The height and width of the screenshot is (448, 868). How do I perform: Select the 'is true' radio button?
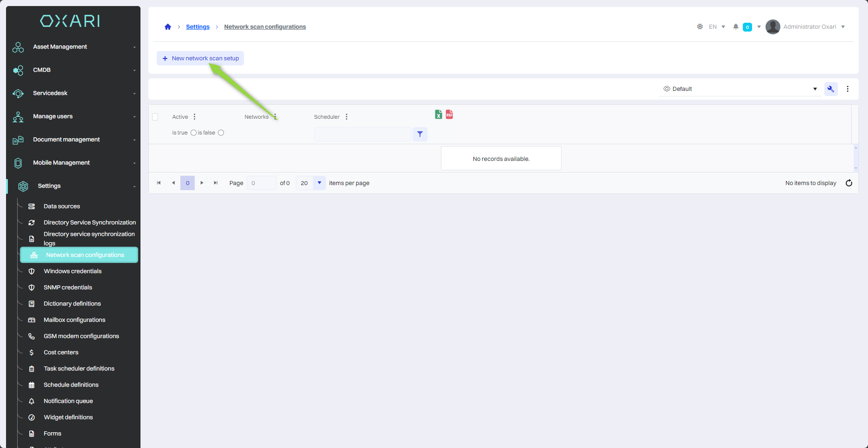point(193,133)
